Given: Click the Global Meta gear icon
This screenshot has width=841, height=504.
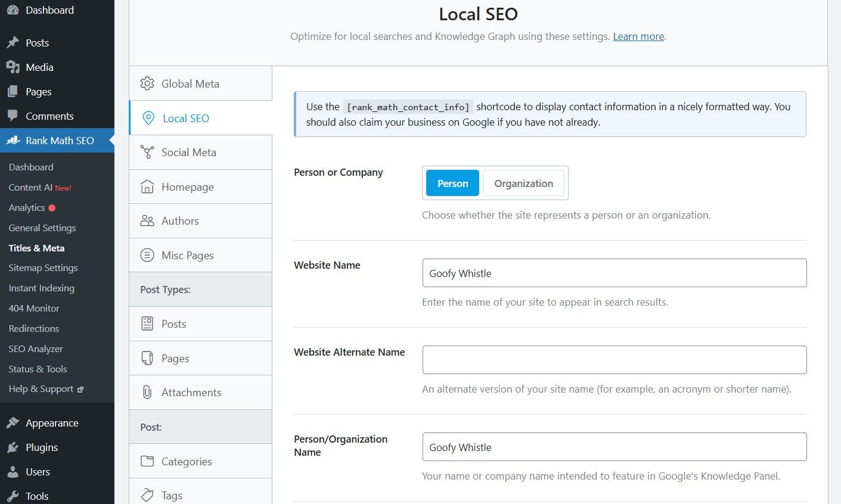Looking at the screenshot, I should tap(147, 83).
